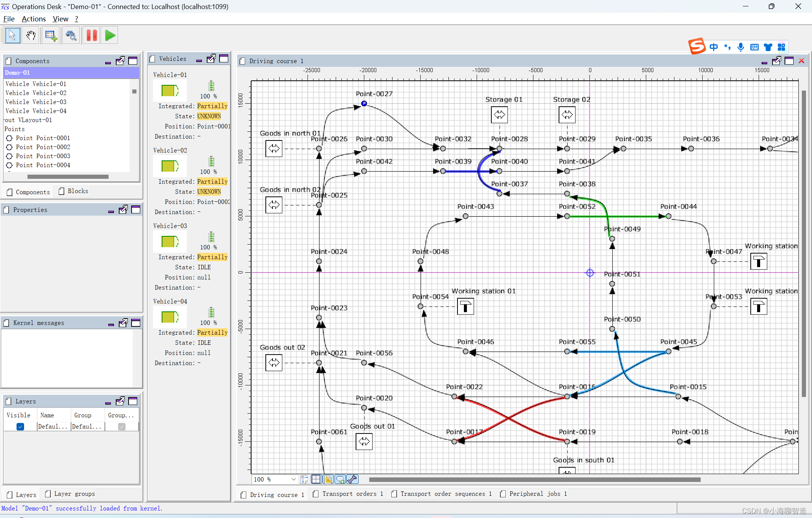Viewport: 812px width, 518px height.
Task: Click Vehicle-01 yellow vehicle figure
Action: (170, 91)
